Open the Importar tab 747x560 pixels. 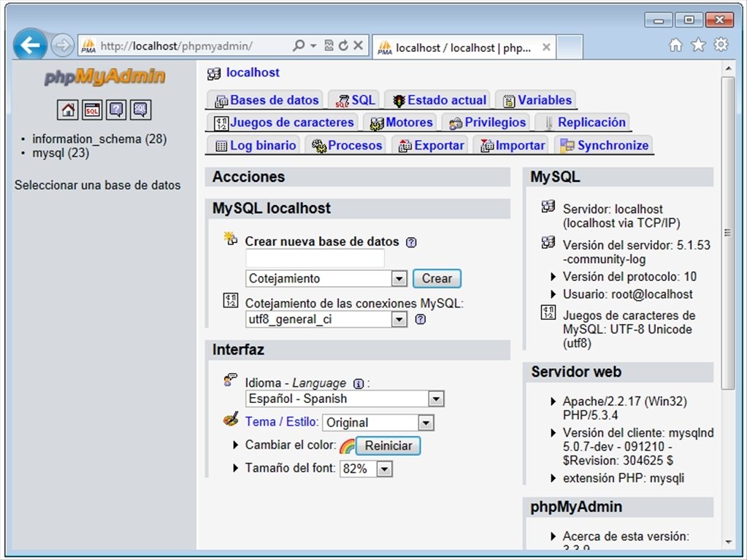click(511, 145)
